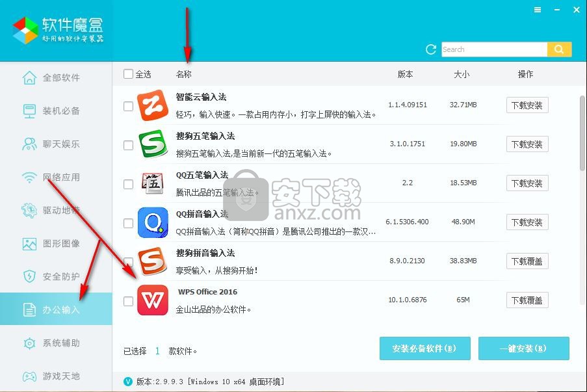The image size is (587, 392).
Task: Click the 大小 column header
Action: click(x=462, y=74)
